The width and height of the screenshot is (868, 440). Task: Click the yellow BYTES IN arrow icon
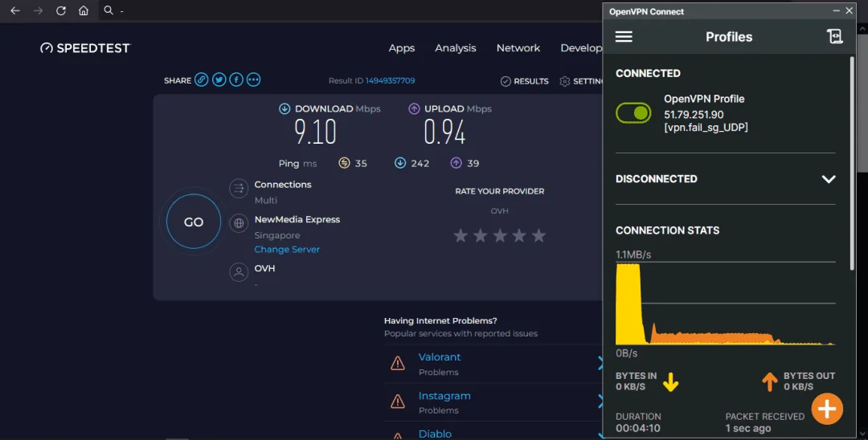[671, 382]
